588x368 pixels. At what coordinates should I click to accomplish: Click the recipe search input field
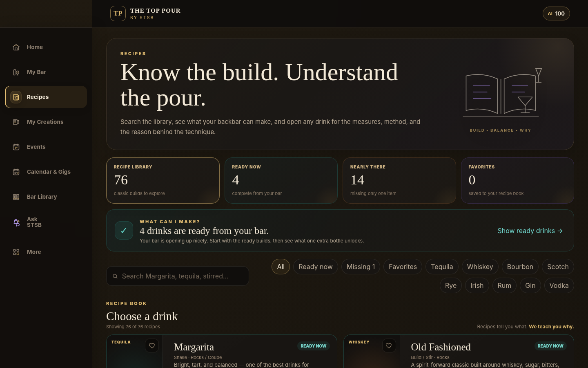178,276
